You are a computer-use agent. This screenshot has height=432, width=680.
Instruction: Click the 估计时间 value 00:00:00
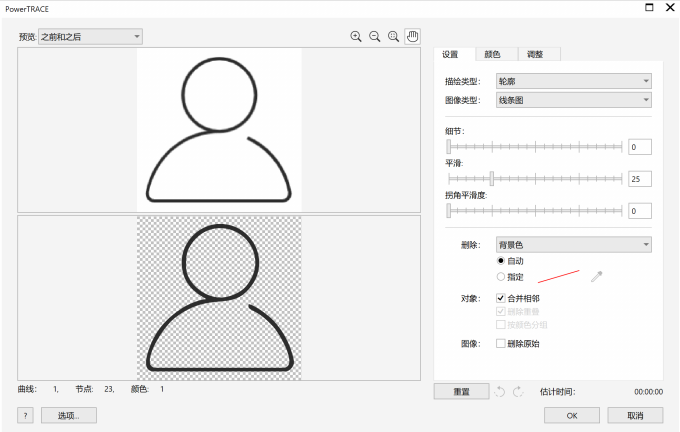pyautogui.click(x=648, y=392)
